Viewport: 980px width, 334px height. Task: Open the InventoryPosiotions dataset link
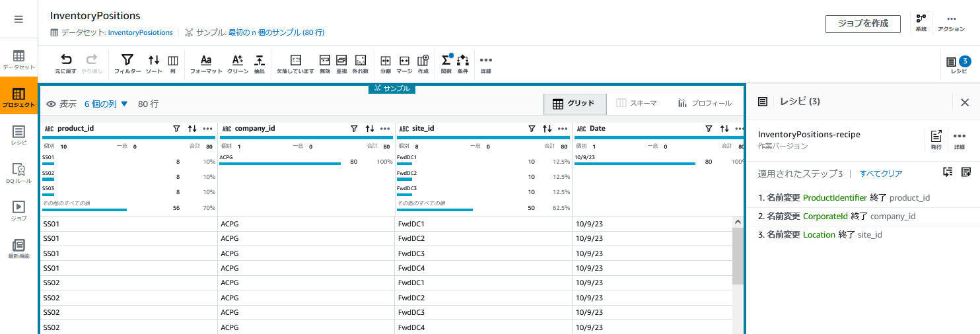(x=140, y=32)
